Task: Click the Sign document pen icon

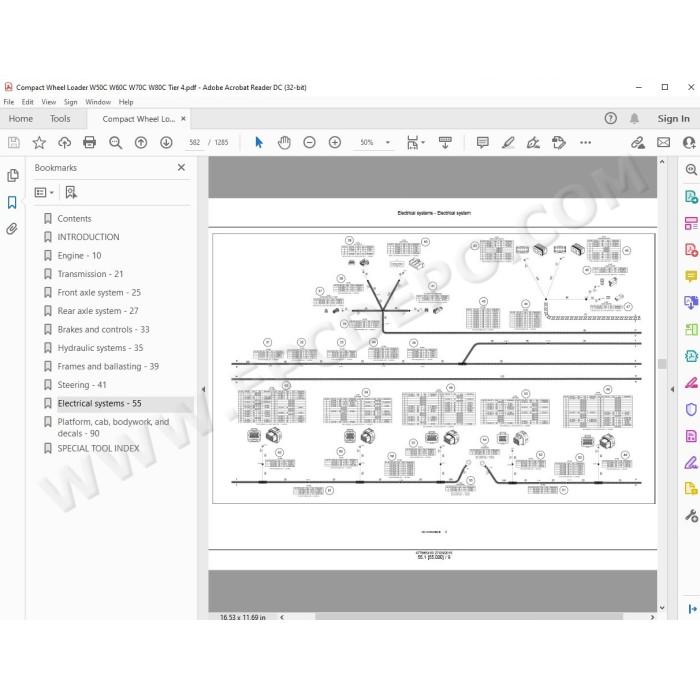Action: click(x=533, y=142)
